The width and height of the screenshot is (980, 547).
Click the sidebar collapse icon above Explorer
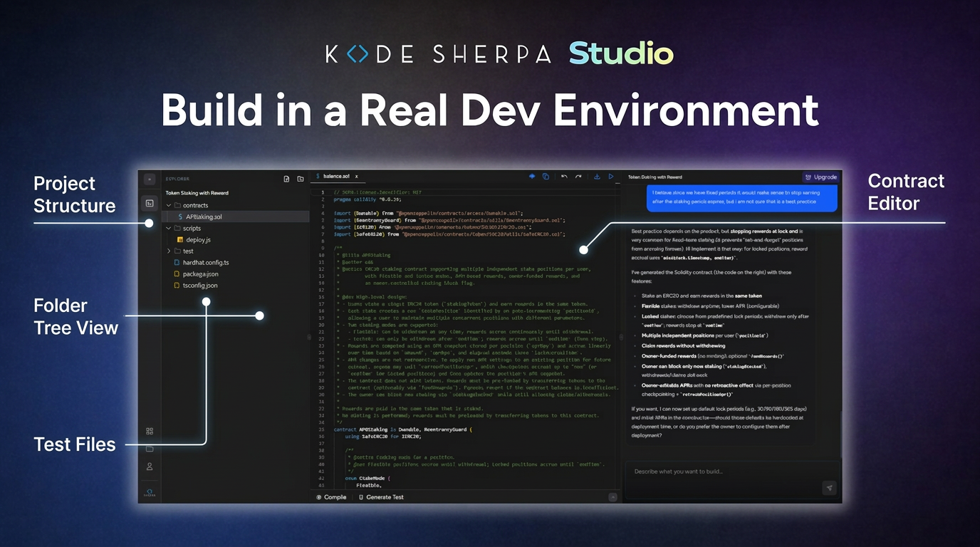(x=150, y=179)
